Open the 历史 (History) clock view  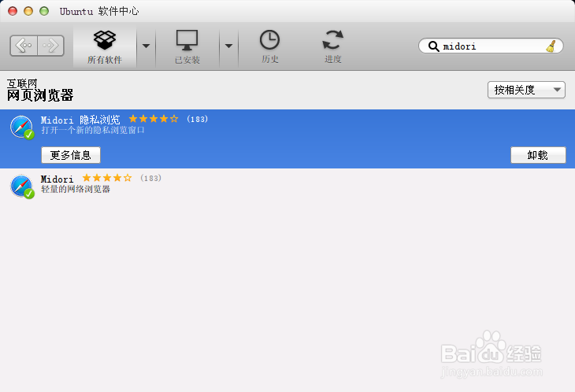click(270, 47)
